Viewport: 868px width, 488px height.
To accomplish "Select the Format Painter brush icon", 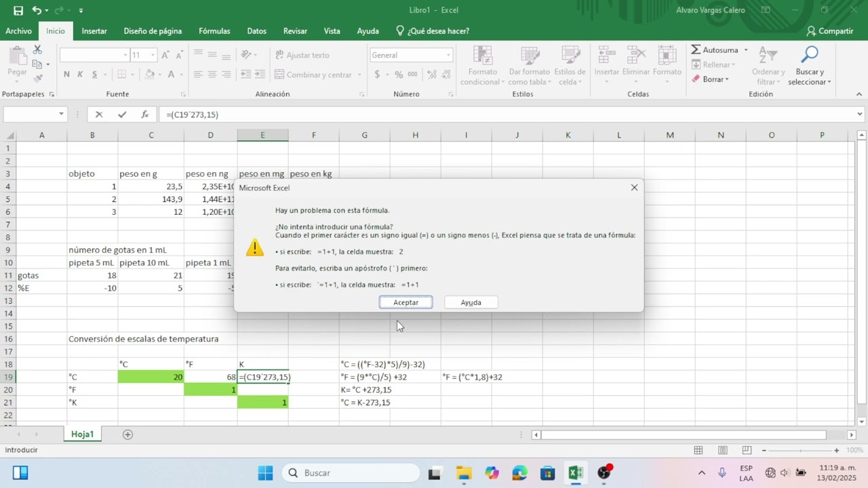I will [x=37, y=79].
